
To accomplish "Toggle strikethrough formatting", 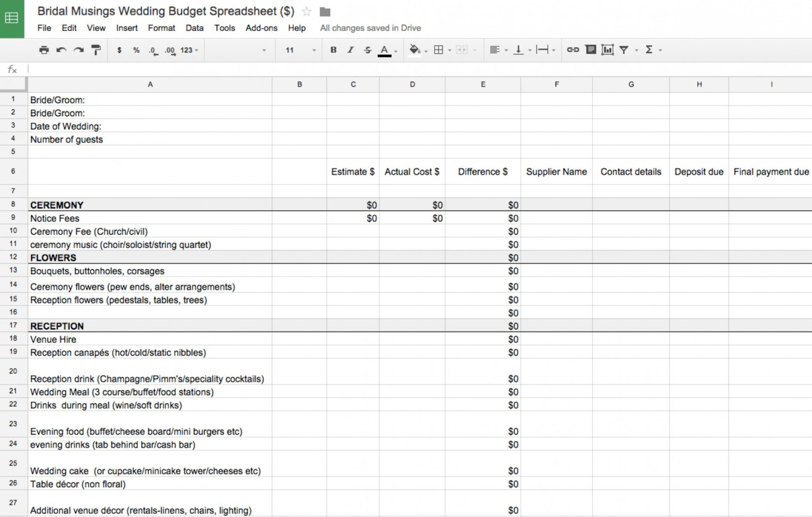I will coord(367,50).
